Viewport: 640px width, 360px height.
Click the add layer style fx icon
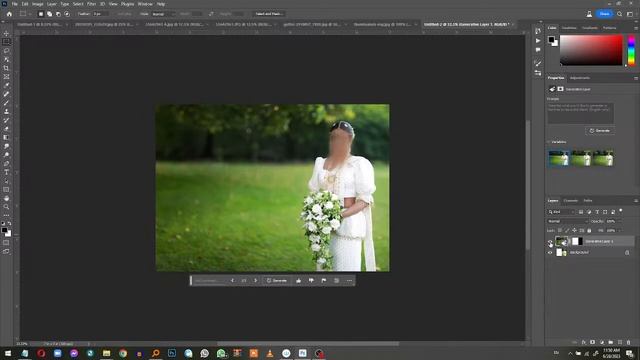pos(584,342)
